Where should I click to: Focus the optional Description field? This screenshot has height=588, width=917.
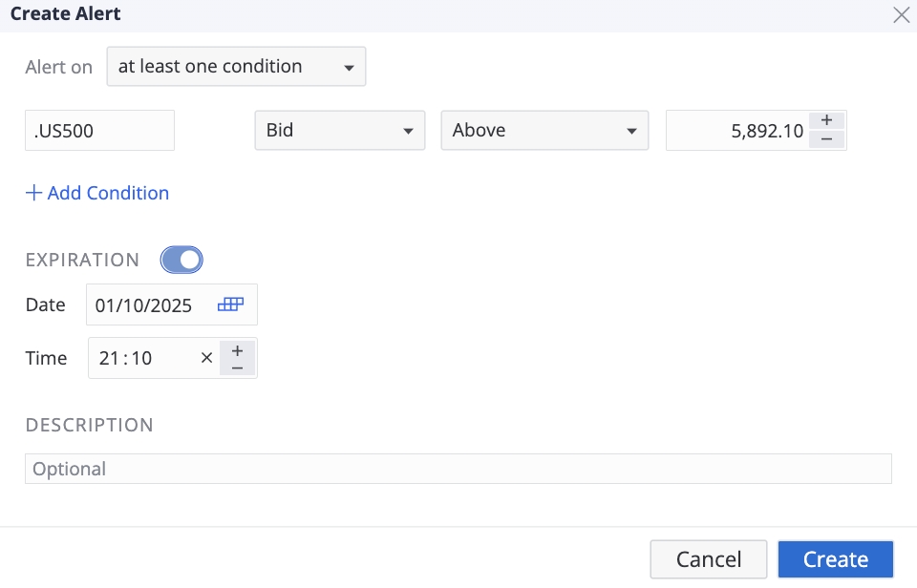458,469
